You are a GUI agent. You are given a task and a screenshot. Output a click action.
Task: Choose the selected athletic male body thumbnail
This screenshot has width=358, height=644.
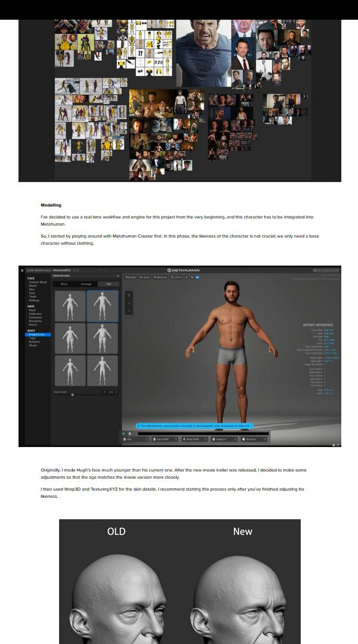(102, 306)
